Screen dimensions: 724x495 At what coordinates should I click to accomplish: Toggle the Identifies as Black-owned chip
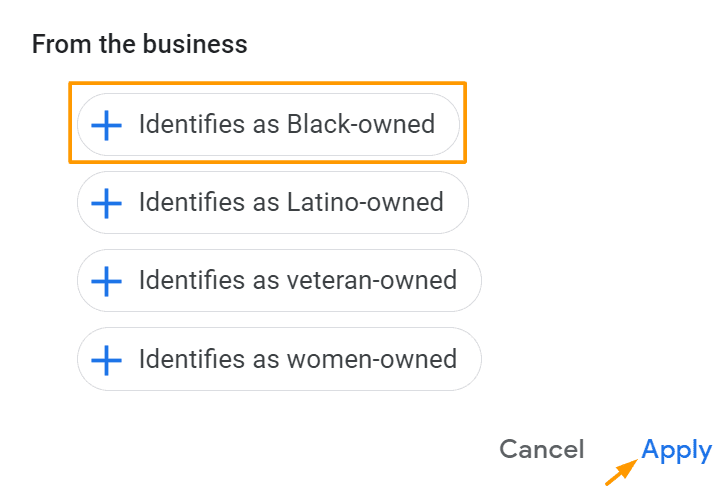click(267, 125)
